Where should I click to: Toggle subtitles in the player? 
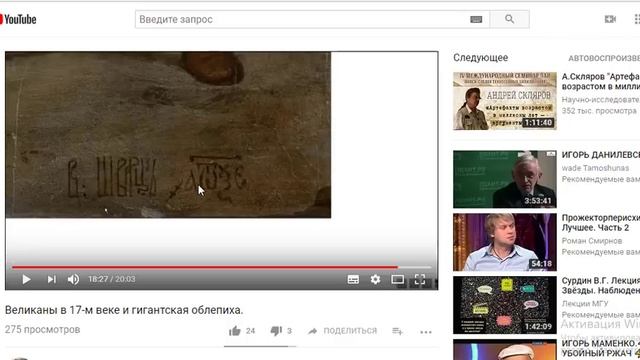tap(353, 279)
